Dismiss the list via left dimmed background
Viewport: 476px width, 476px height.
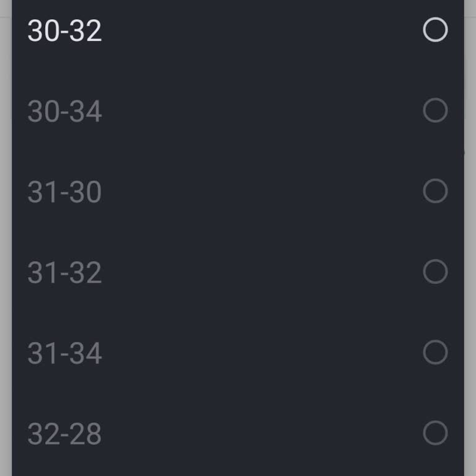pyautogui.click(x=6, y=243)
